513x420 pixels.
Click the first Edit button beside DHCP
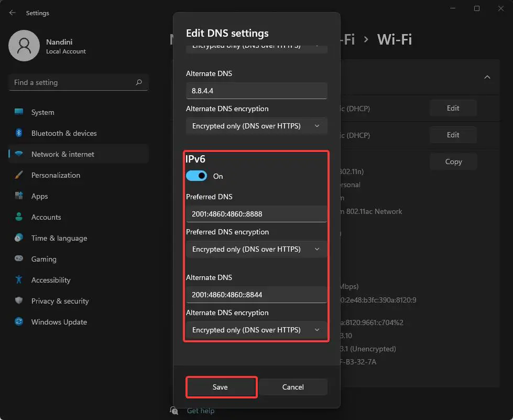[x=453, y=108]
